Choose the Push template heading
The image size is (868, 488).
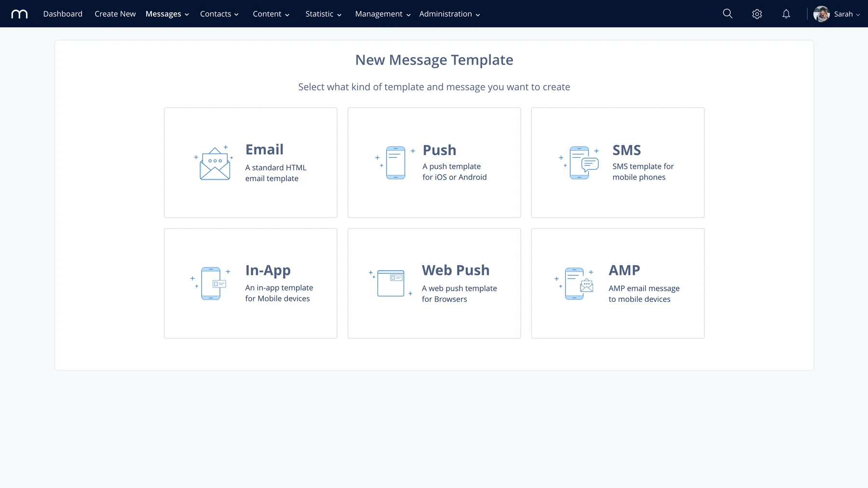coord(439,150)
